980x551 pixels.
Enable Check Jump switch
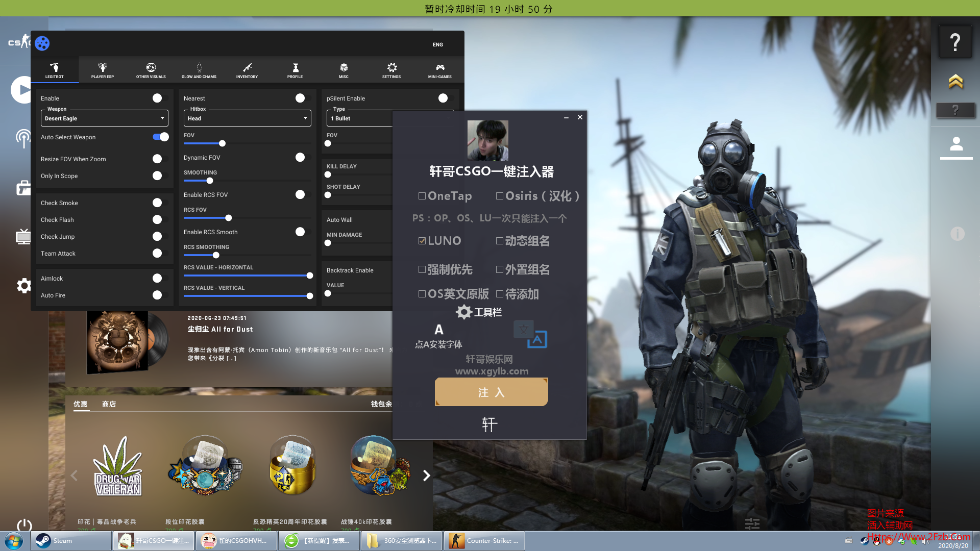coord(160,237)
